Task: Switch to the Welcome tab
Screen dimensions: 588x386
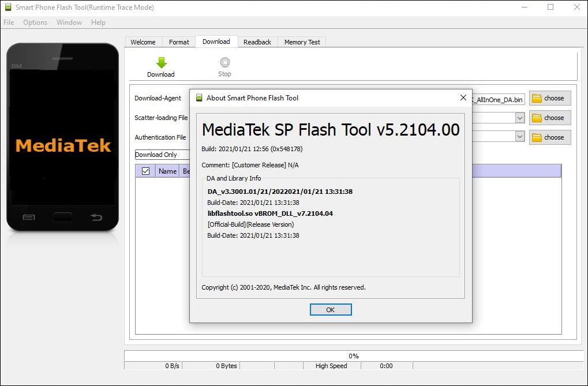Action: point(143,42)
